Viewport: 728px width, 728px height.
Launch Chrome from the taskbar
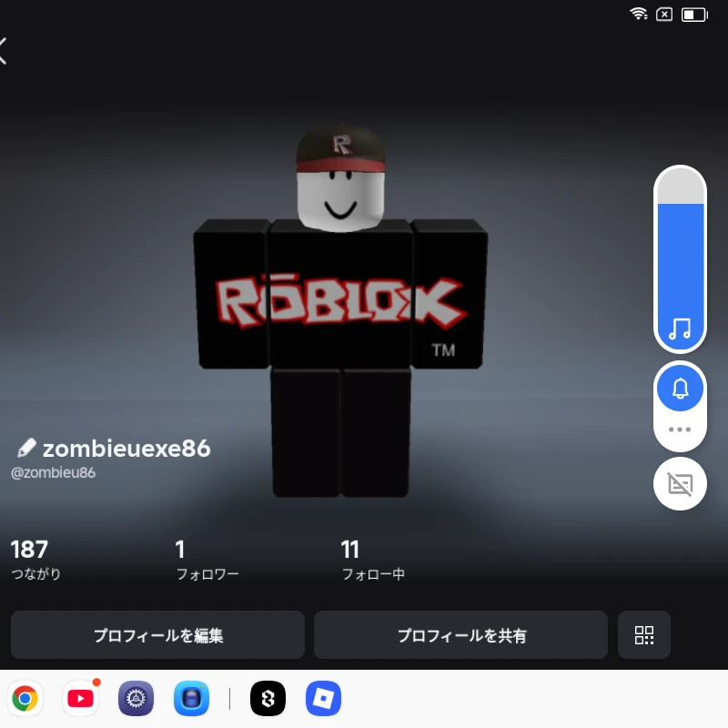[x=25, y=698]
